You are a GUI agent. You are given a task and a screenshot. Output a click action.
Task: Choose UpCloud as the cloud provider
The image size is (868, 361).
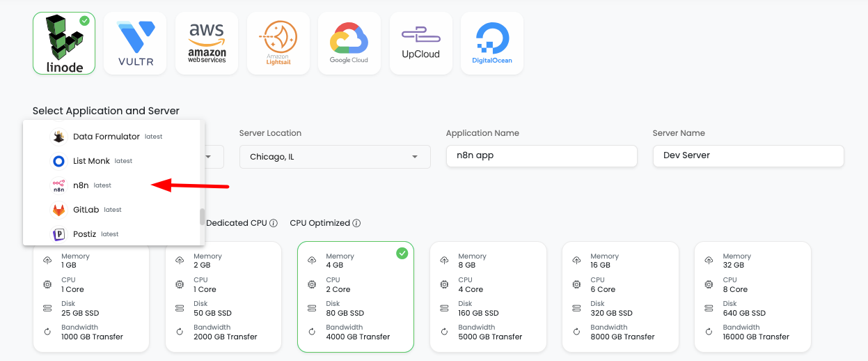pyautogui.click(x=420, y=43)
